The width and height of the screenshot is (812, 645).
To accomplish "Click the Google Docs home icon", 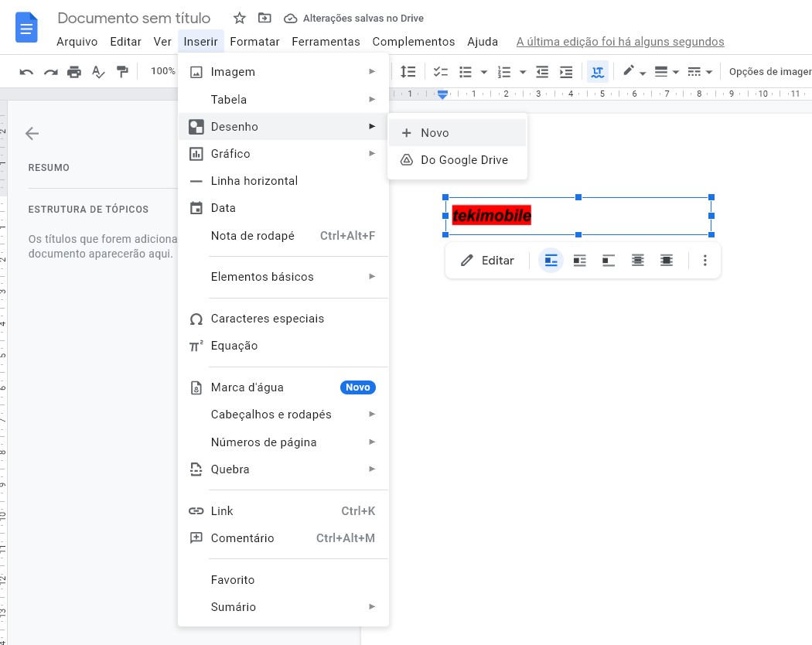I will (x=26, y=28).
